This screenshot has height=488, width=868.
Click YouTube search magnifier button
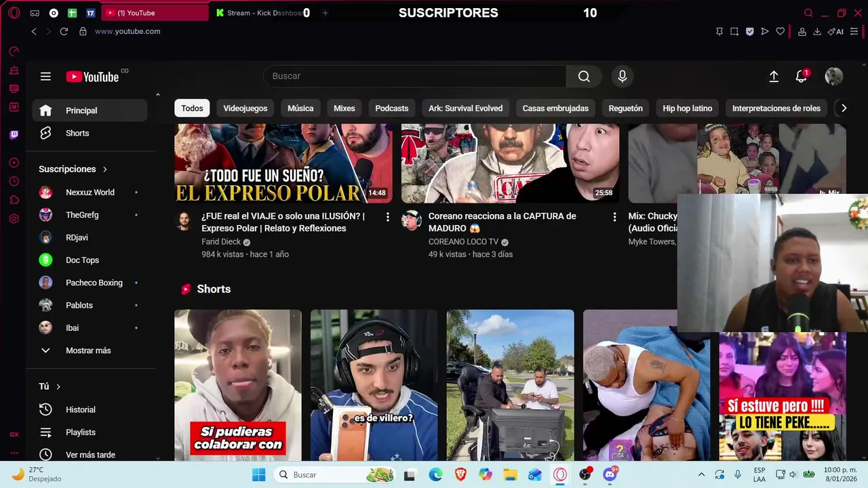[x=584, y=77]
